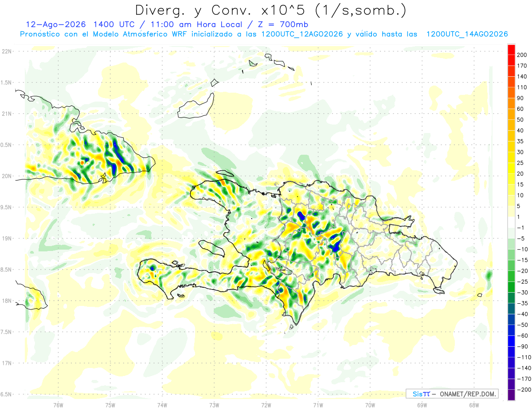Click the '-200' colorbar value
This screenshot has width=532, height=411.
point(524,389)
